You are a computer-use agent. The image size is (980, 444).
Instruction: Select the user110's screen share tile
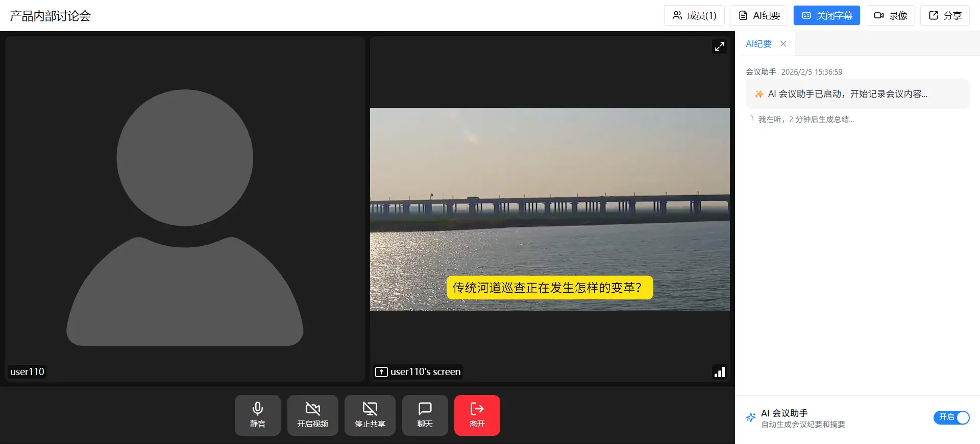[550, 209]
